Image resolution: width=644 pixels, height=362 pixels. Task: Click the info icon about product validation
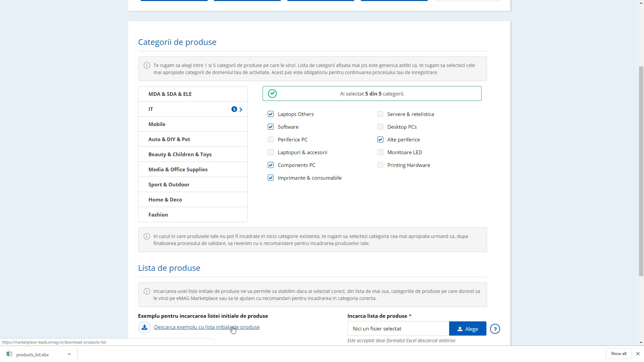pyautogui.click(x=147, y=236)
